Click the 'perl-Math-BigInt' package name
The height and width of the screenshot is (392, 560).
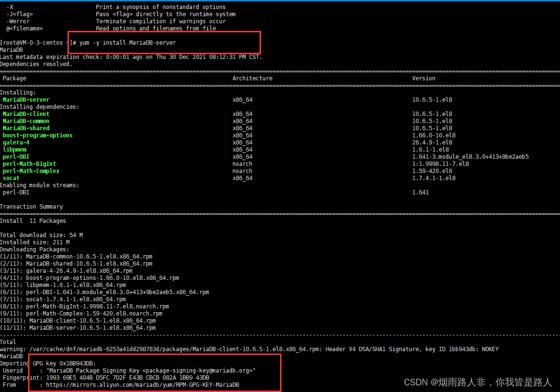coord(29,164)
